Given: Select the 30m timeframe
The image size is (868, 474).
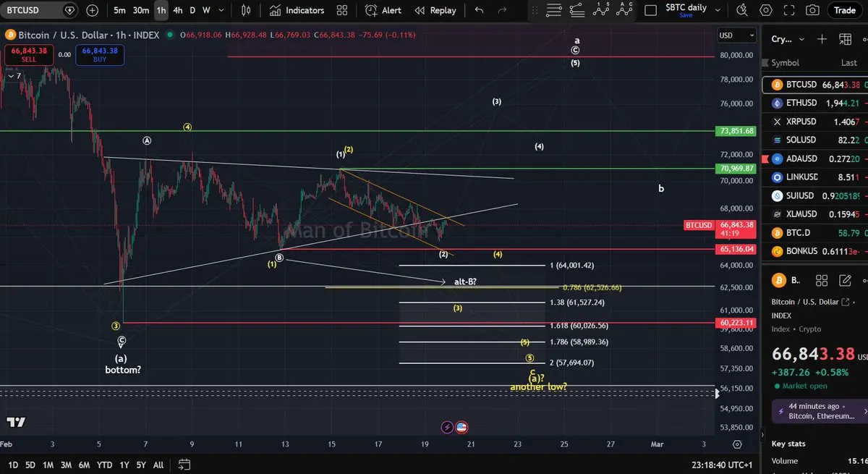Looking at the screenshot, I should pyautogui.click(x=141, y=10).
